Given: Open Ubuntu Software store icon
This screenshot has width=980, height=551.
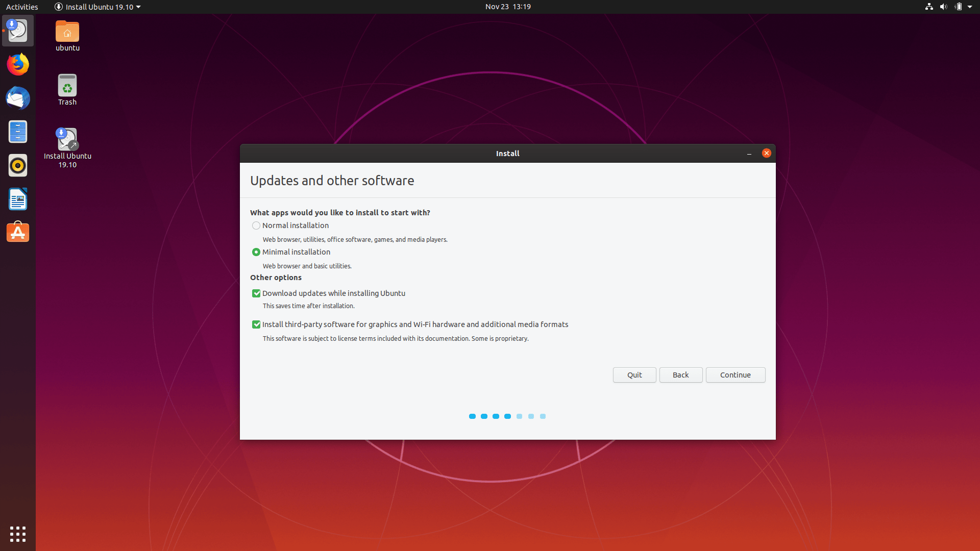Looking at the screenshot, I should click(x=18, y=233).
